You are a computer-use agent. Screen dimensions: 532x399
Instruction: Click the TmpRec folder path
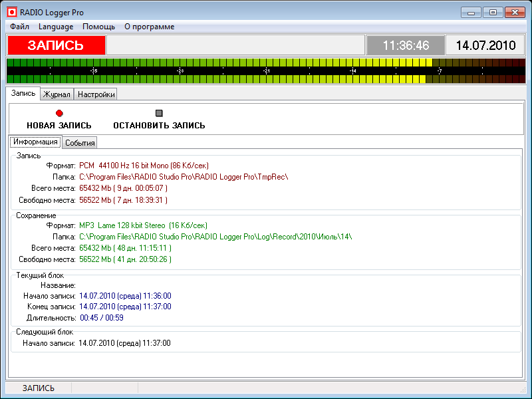184,177
